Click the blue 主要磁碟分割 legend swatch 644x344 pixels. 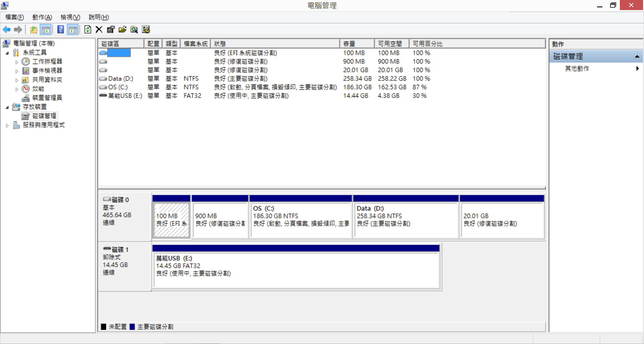132,327
